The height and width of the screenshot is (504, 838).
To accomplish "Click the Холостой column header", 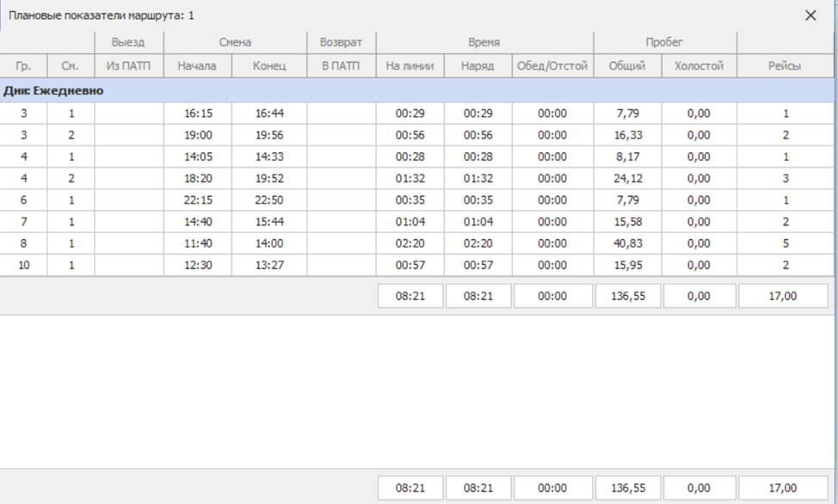I will [x=699, y=66].
